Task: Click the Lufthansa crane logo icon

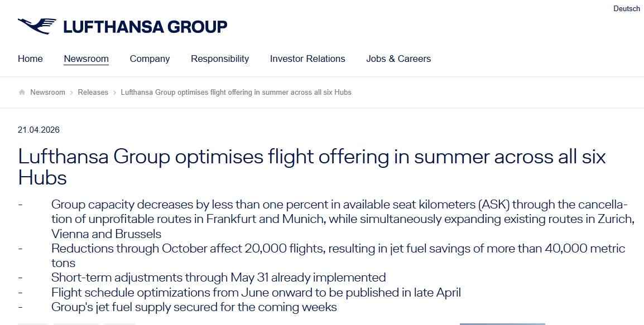Action: point(37,26)
